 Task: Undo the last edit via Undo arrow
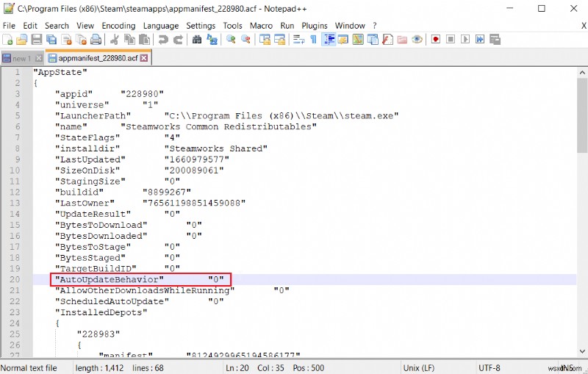click(163, 40)
